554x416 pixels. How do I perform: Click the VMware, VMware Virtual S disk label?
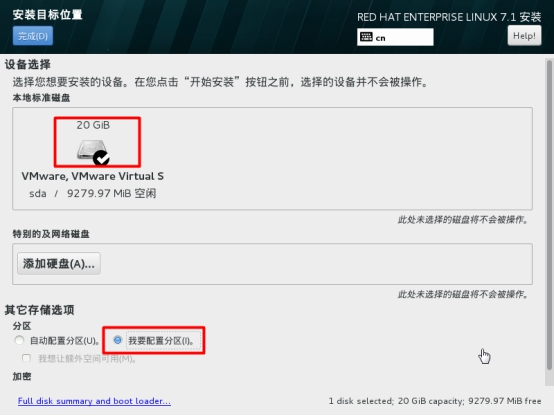93,176
